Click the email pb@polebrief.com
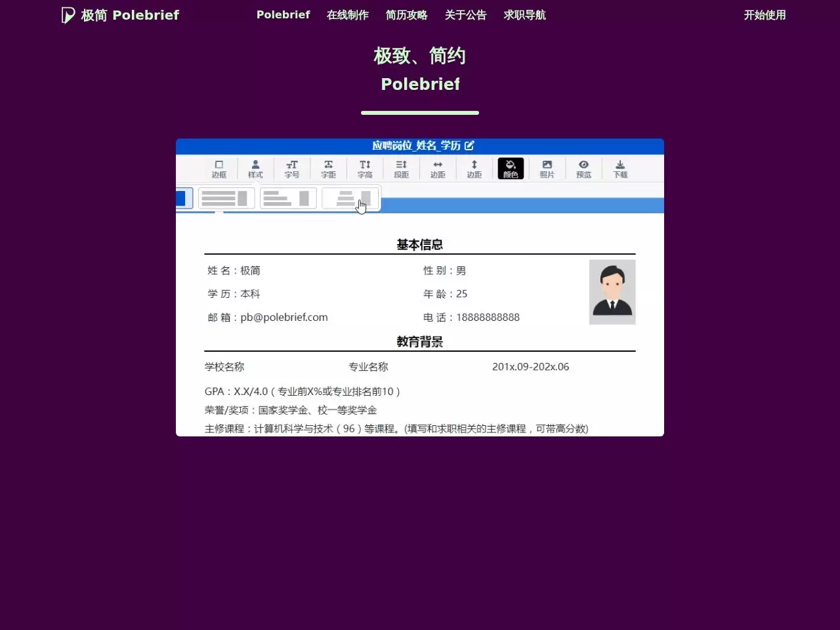The width and height of the screenshot is (840, 630). pos(284,317)
